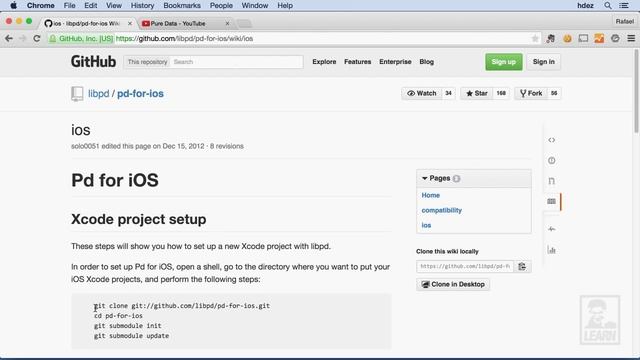This screenshot has width=640, height=360.
Task: Open the Pulse sidebar icon
Action: coord(551,229)
